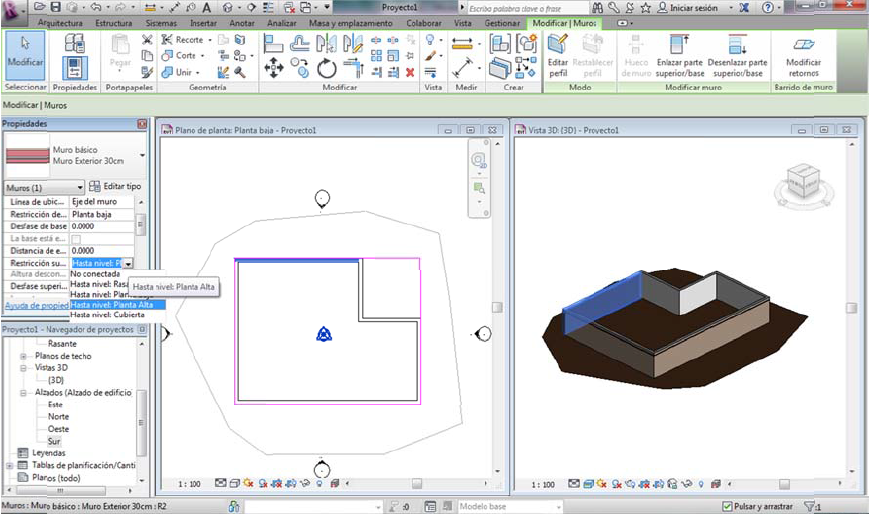Select the Offset tool
Viewport: 869px width, 514px height.
300,43
